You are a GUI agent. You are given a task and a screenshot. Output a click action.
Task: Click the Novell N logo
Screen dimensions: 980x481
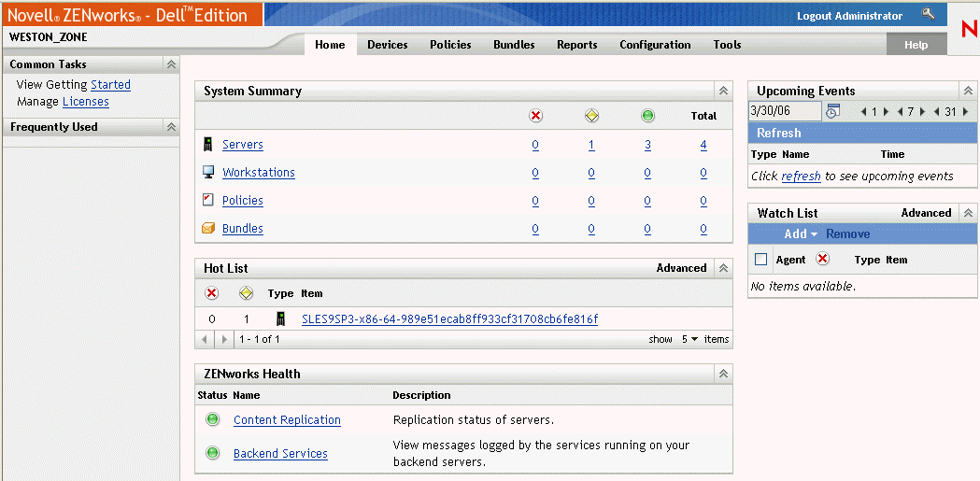[x=970, y=29]
